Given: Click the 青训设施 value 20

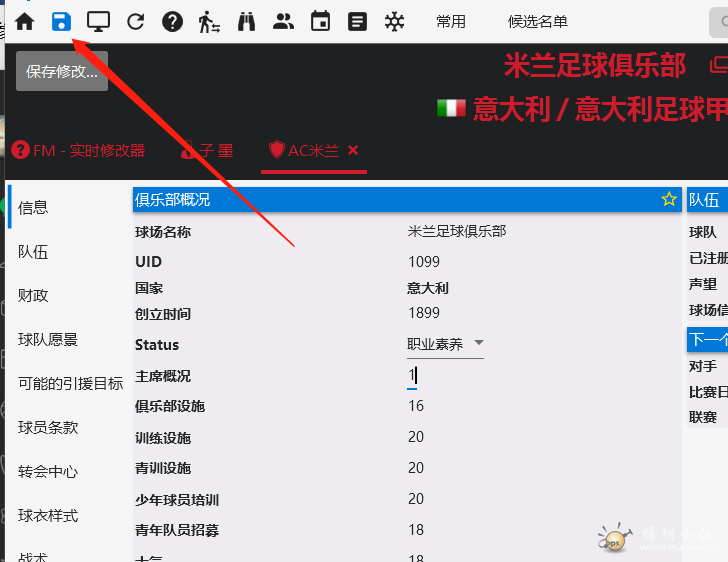Looking at the screenshot, I should tap(416, 468).
